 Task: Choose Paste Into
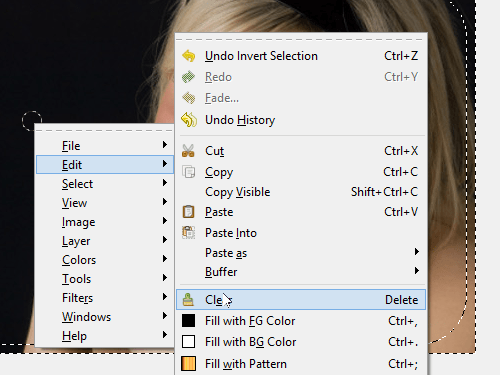[x=301, y=233]
